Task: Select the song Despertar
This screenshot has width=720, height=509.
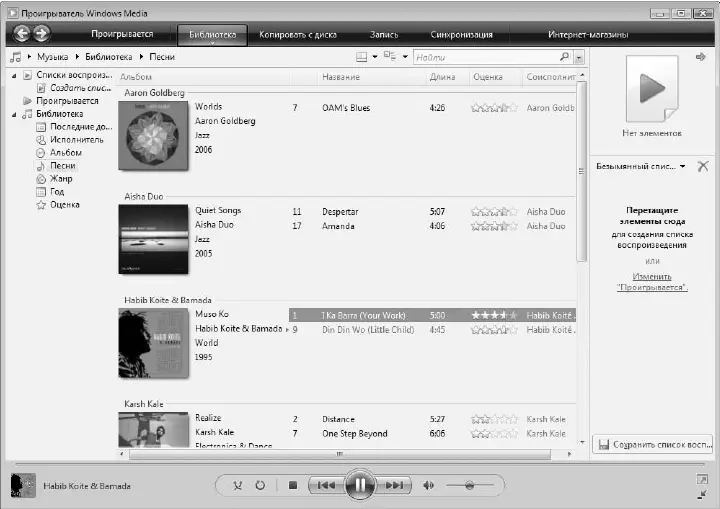Action: 340,212
